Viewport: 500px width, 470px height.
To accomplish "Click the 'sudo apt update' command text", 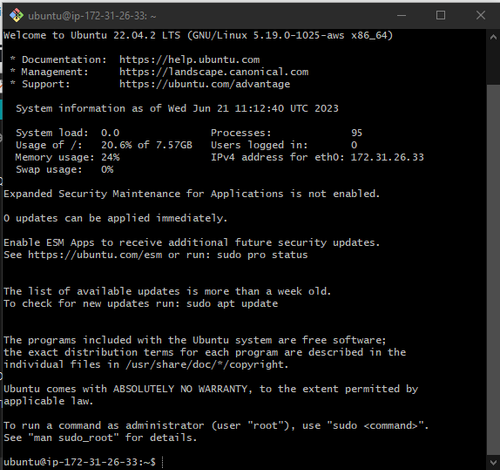I will [x=232, y=304].
